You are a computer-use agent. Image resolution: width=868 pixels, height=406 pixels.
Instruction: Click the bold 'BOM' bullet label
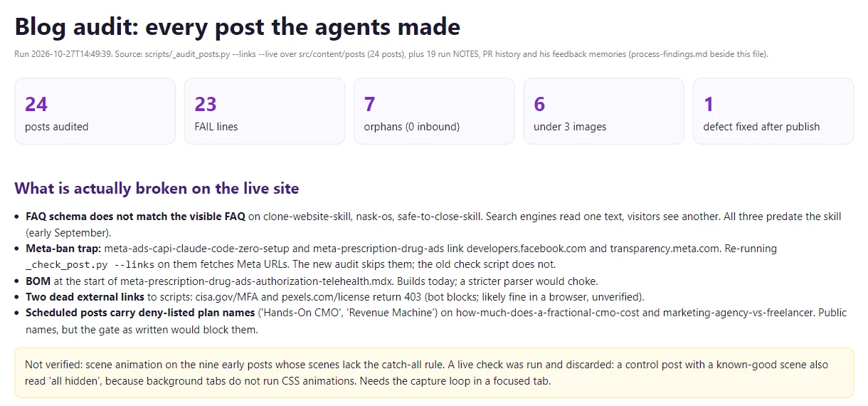coord(37,281)
